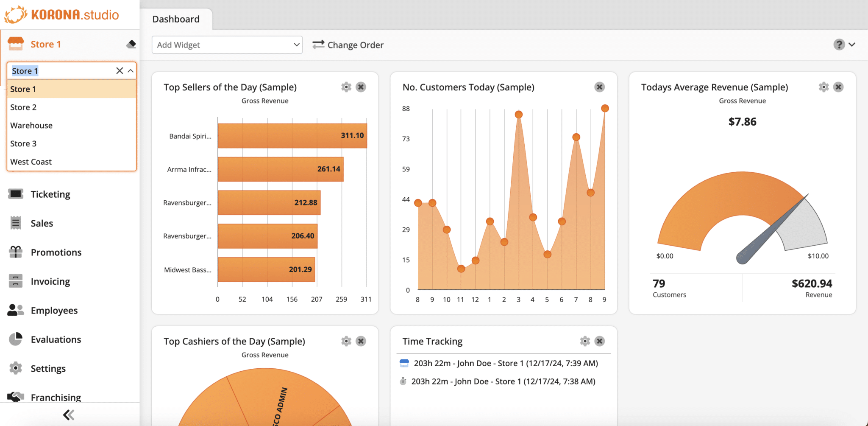Image resolution: width=868 pixels, height=426 pixels.
Task: Open the Employees section
Action: (x=54, y=310)
